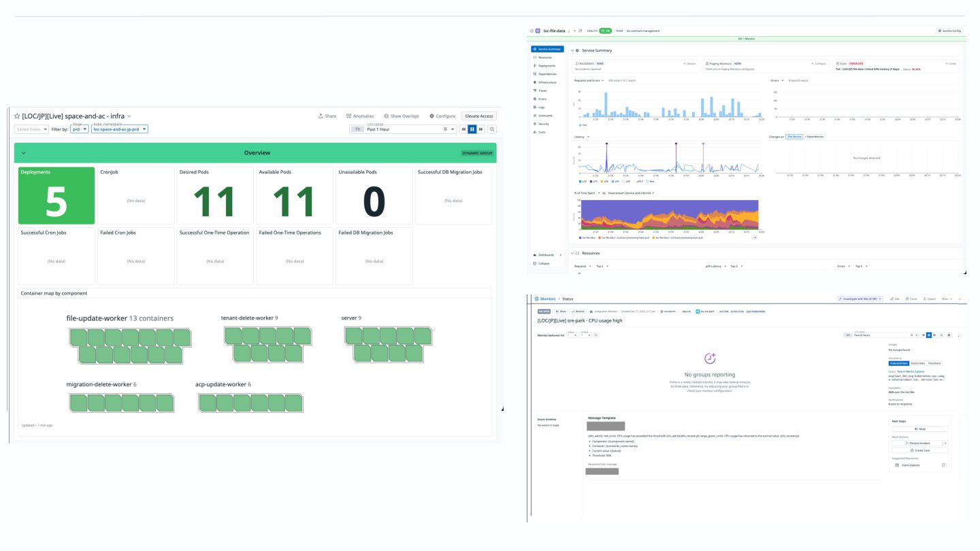The width and height of the screenshot is (980, 551).
Task: Pause the dashboard live time updates
Action: pyautogui.click(x=472, y=129)
